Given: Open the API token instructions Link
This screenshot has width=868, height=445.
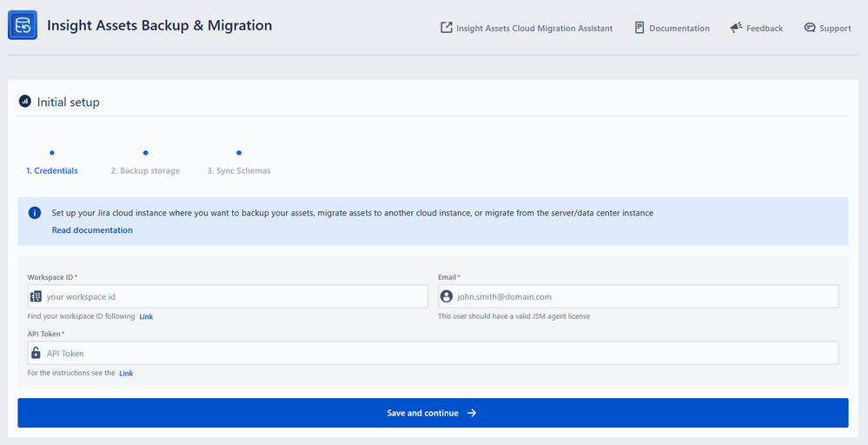Looking at the screenshot, I should click(x=126, y=373).
